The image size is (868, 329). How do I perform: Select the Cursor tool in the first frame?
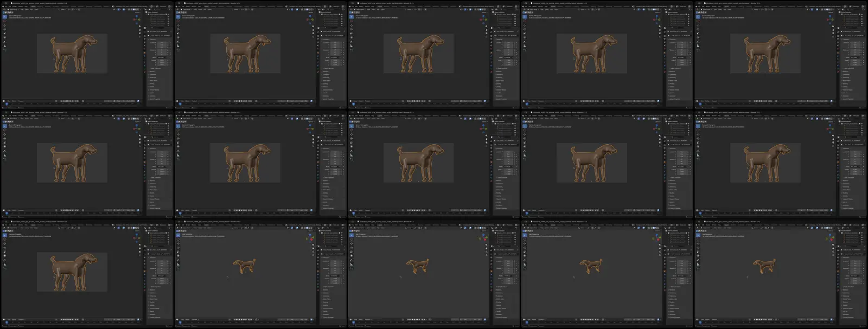coord(5,21)
